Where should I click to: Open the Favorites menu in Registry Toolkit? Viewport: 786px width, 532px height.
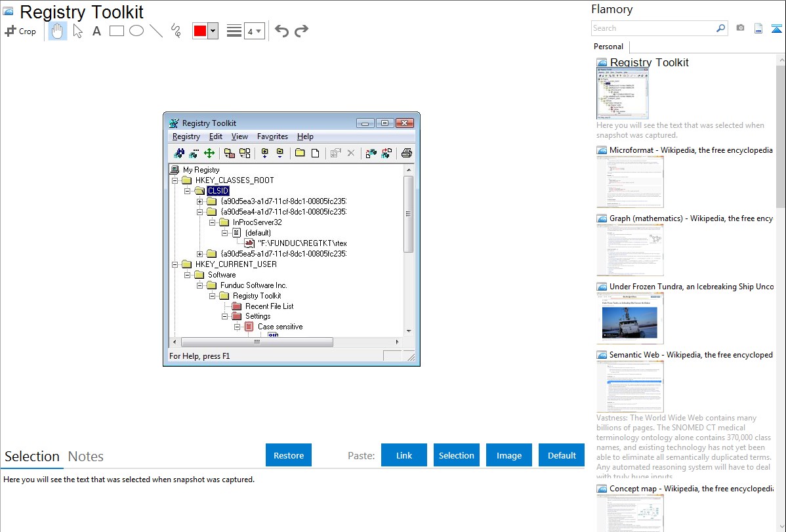point(272,136)
